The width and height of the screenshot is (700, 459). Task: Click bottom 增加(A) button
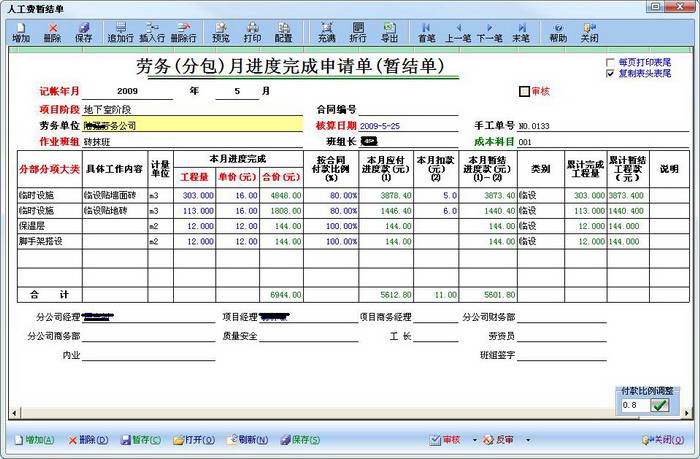click(x=35, y=440)
